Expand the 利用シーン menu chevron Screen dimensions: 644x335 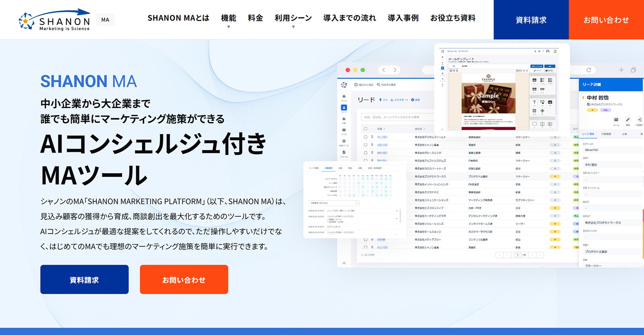(x=293, y=27)
